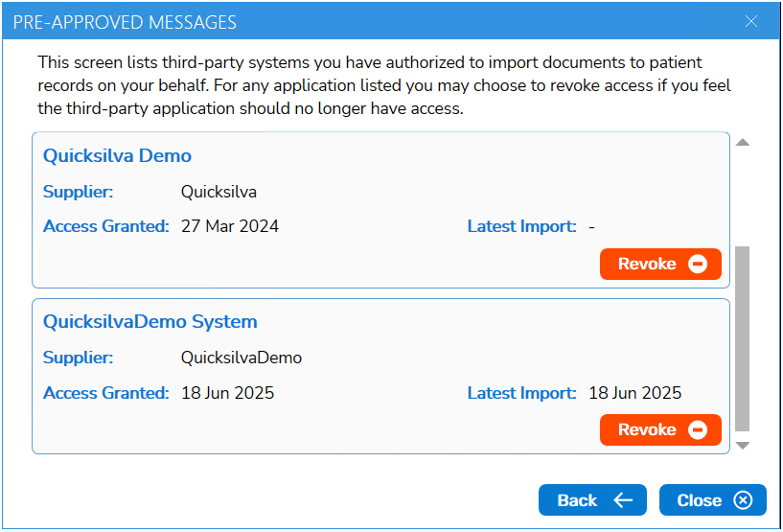Viewport: 783px width, 532px height.
Task: Click Latest Import date 18 Jun 2025
Action: (635, 393)
